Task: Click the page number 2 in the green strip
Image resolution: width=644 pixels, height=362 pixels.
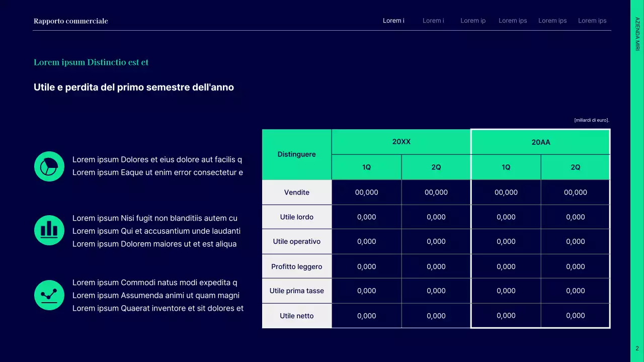Action: pyautogui.click(x=637, y=348)
